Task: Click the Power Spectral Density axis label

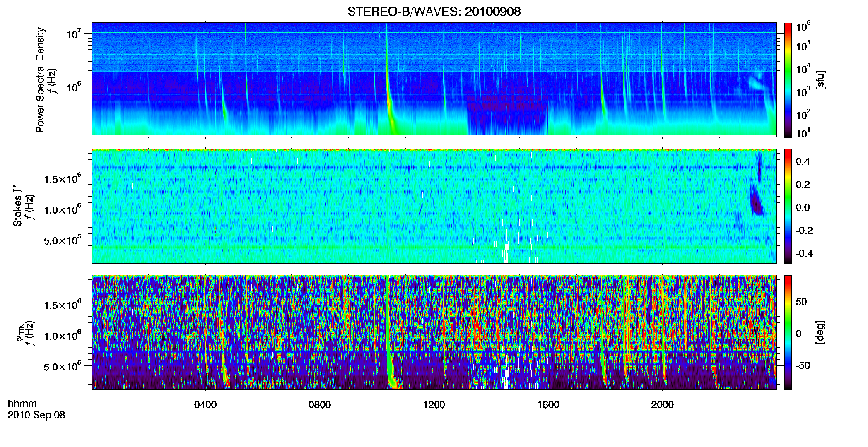Action: pos(40,80)
